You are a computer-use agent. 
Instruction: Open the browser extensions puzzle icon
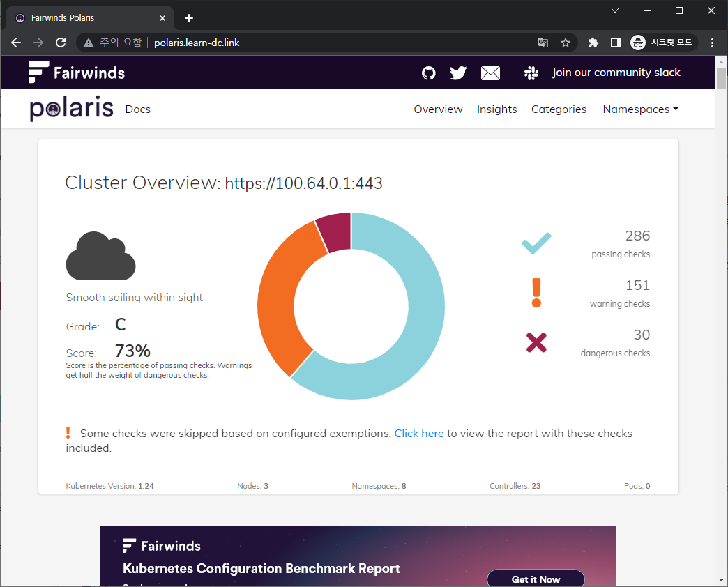tap(593, 43)
